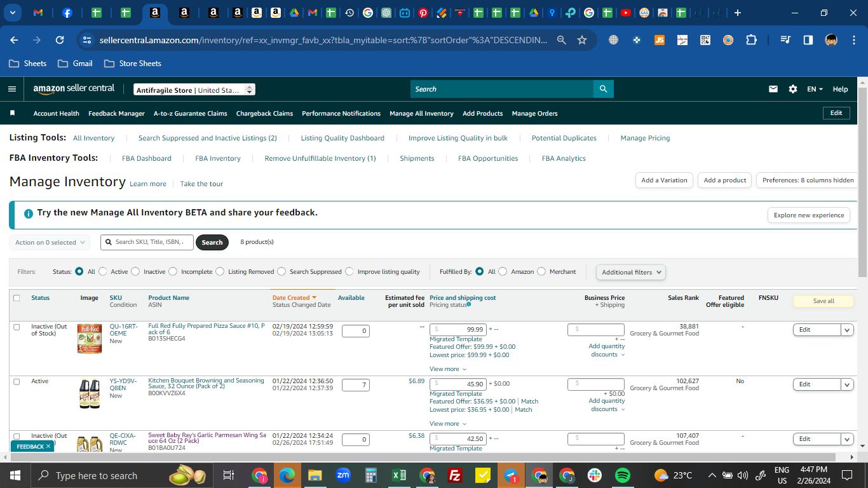The height and width of the screenshot is (488, 868).
Task: Click the Save all button
Action: (x=824, y=301)
